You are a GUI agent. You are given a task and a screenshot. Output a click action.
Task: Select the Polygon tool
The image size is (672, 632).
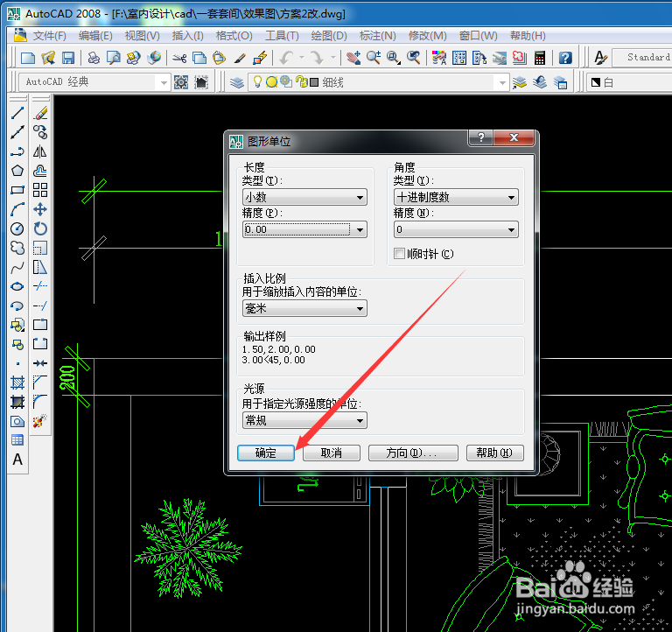click(17, 171)
